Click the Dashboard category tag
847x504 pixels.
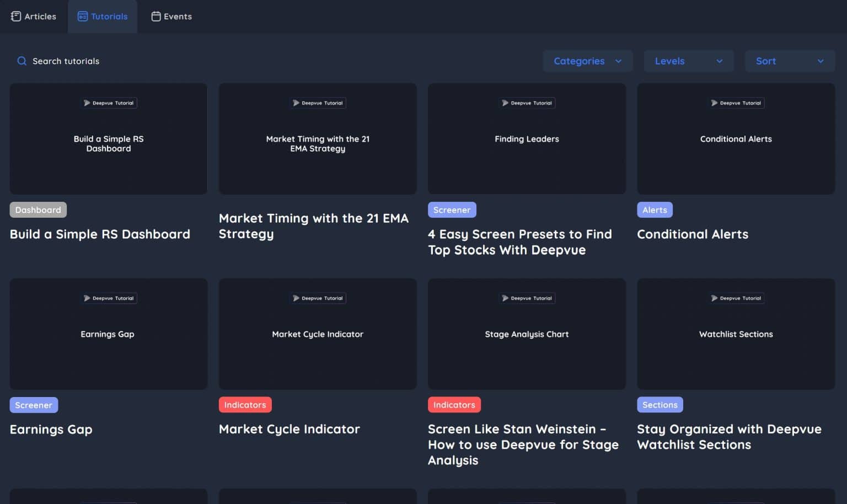[38, 210]
